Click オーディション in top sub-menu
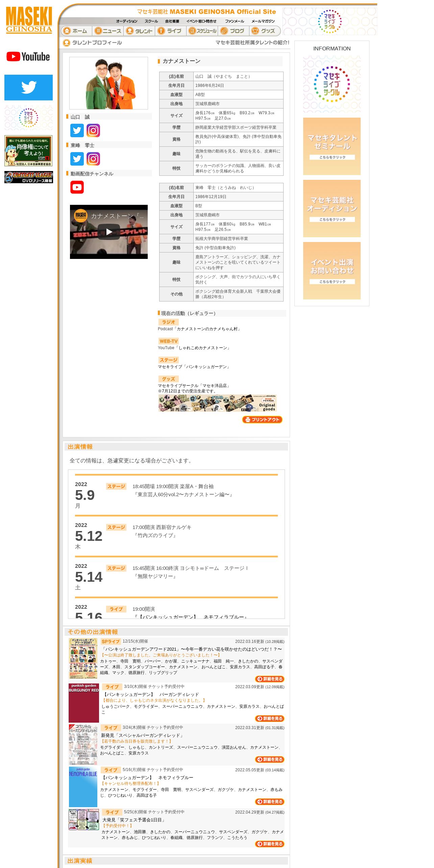Image resolution: width=434 pixels, height=868 pixels. 126,21
